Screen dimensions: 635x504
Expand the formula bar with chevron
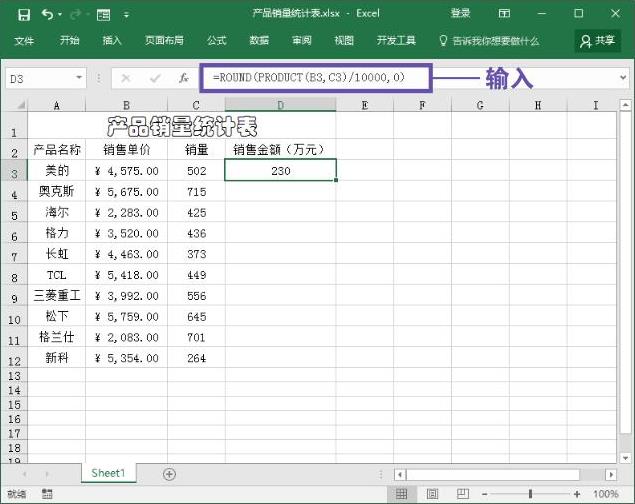point(623,77)
